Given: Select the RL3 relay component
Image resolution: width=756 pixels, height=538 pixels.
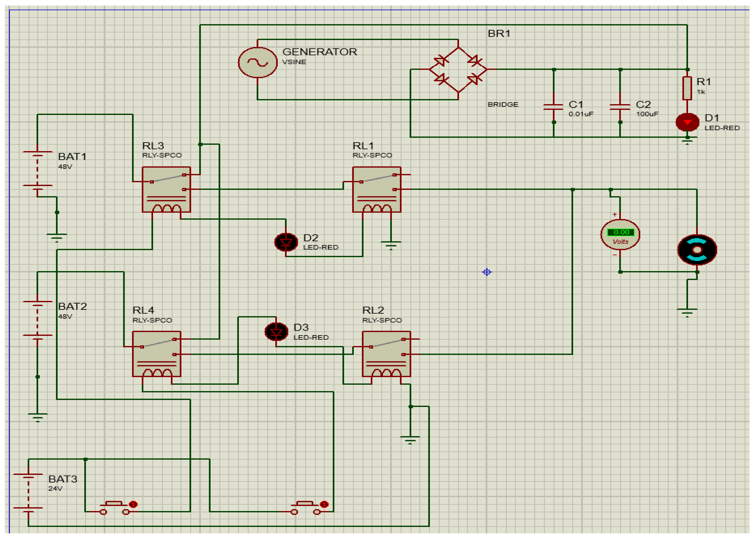Looking at the screenshot, I should point(166,189).
